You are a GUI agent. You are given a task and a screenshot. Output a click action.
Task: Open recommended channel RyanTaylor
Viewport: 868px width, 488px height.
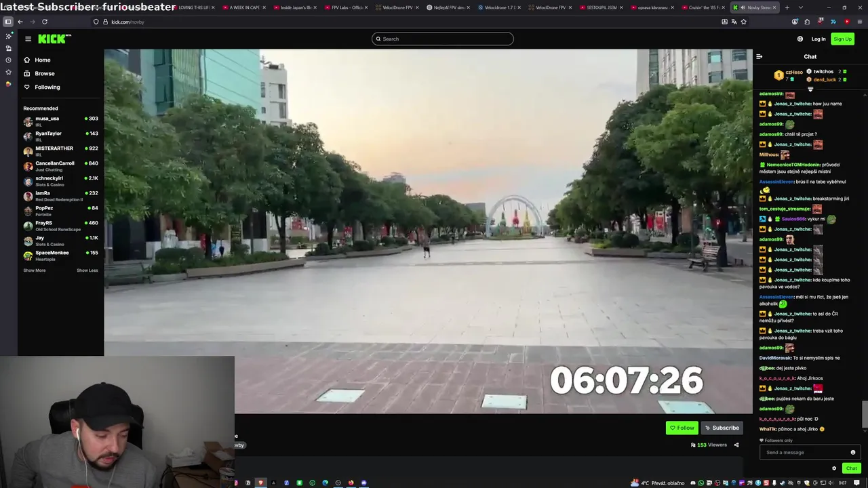60,136
